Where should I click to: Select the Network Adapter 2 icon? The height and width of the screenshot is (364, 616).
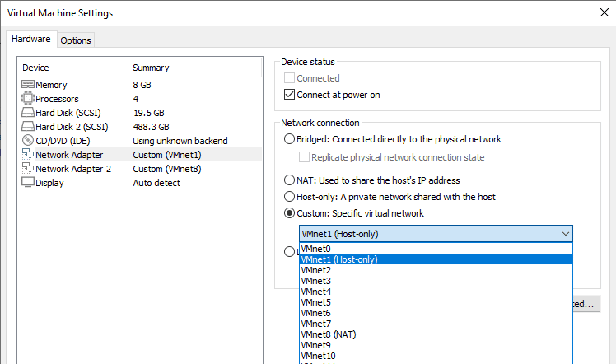tap(27, 169)
